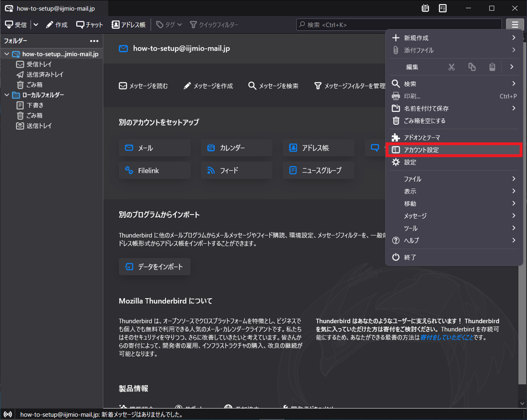Open 設定 with the gear icon
Screen dimensions: 527x420
[x=454, y=162]
